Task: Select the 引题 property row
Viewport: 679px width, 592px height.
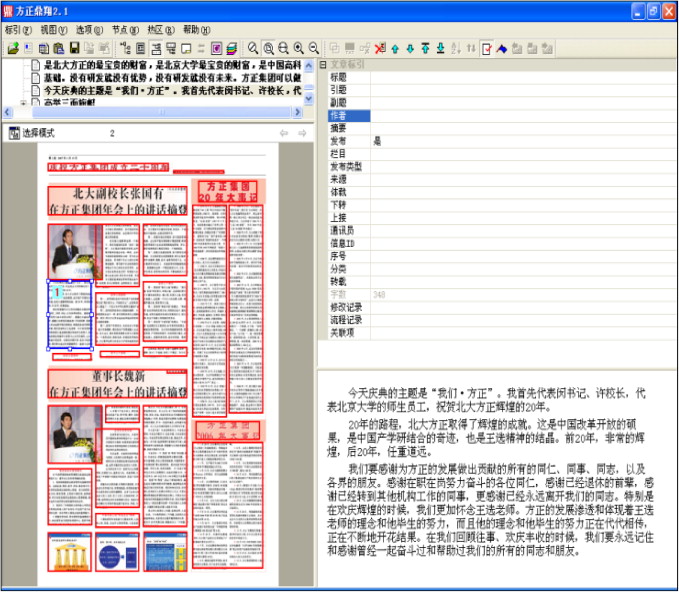Action: (x=501, y=90)
